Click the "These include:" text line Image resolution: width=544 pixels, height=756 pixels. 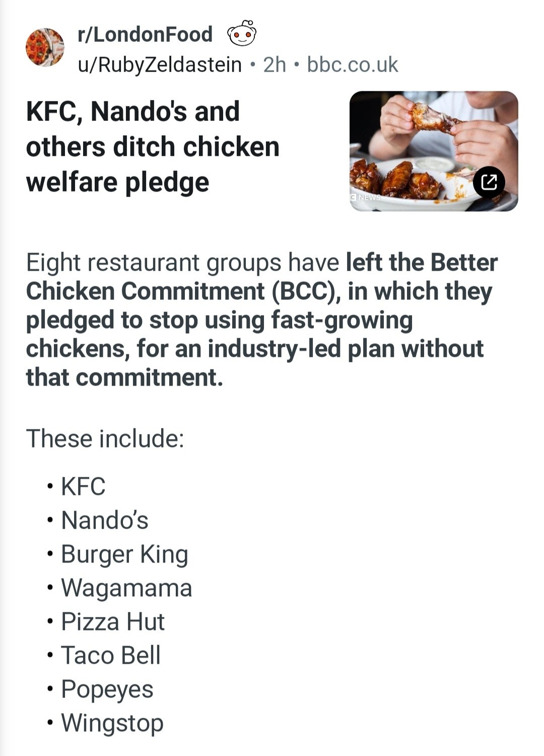pyautogui.click(x=105, y=438)
